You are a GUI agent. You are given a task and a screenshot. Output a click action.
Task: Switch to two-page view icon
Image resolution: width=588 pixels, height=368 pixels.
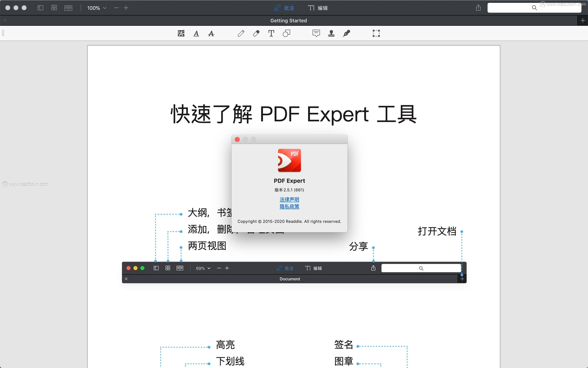69,8
